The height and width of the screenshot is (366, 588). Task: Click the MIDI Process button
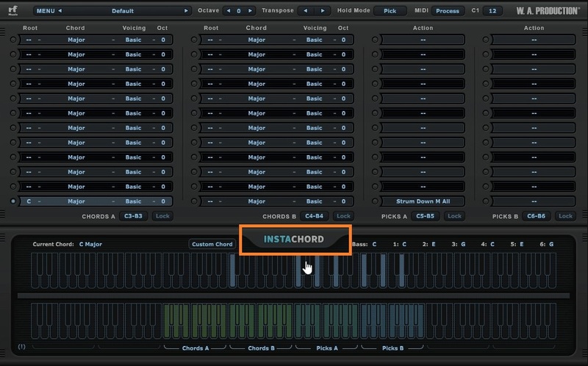446,11
